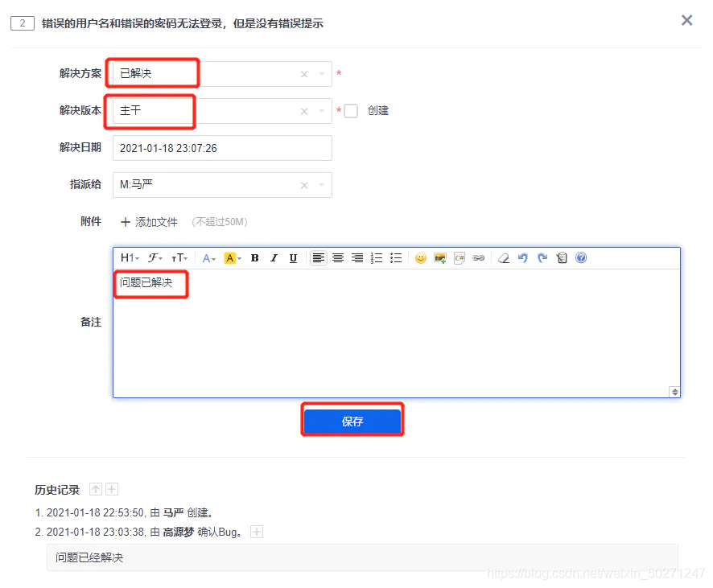Select the 主干 version field
The width and height of the screenshot is (713, 588).
coord(222,111)
